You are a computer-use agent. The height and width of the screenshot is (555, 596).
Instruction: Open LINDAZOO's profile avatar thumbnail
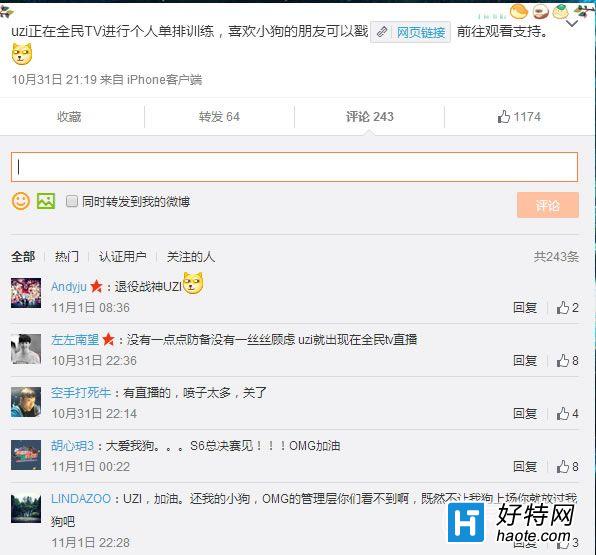(26, 508)
